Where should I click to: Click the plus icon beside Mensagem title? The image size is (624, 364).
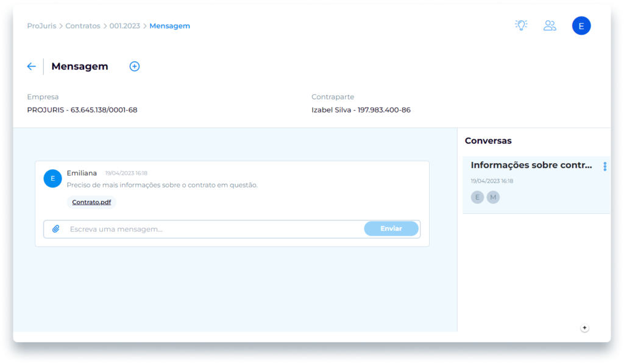click(x=135, y=66)
